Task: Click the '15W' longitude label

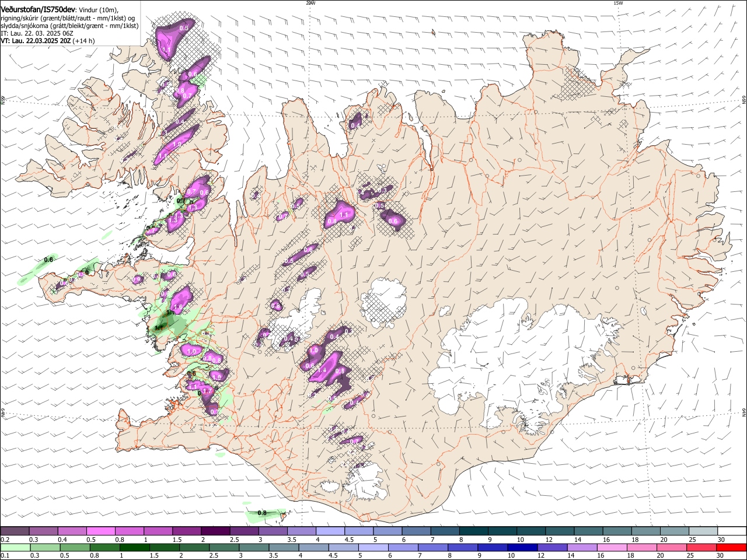Action: 618,3
